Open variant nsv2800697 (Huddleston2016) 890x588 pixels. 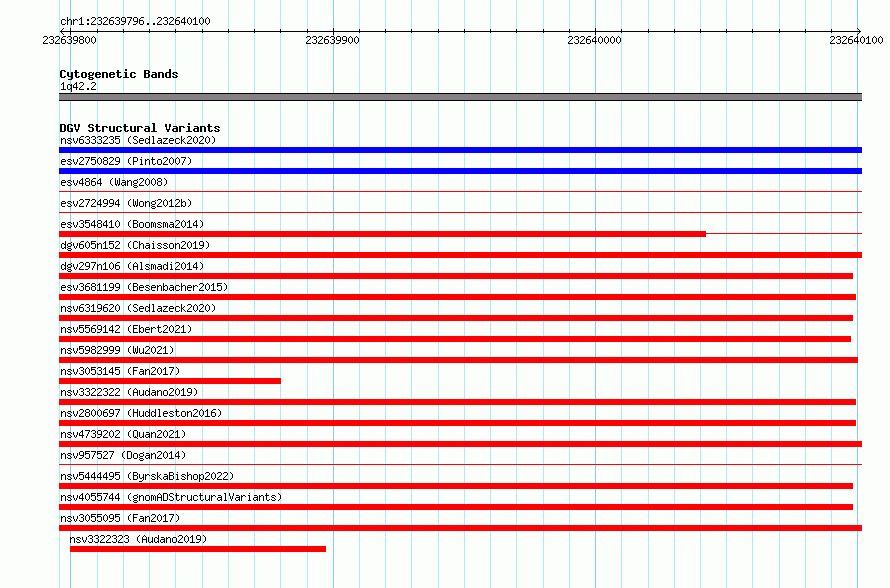pos(141,413)
